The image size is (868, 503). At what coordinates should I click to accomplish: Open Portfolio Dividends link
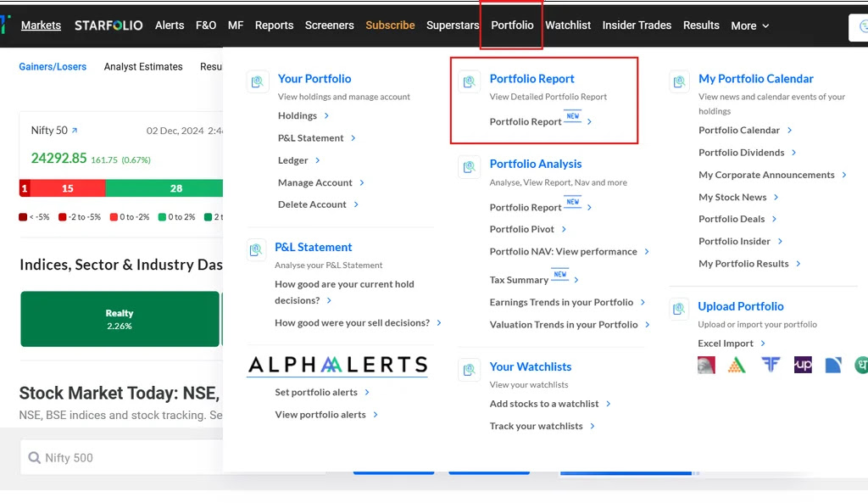pos(741,153)
